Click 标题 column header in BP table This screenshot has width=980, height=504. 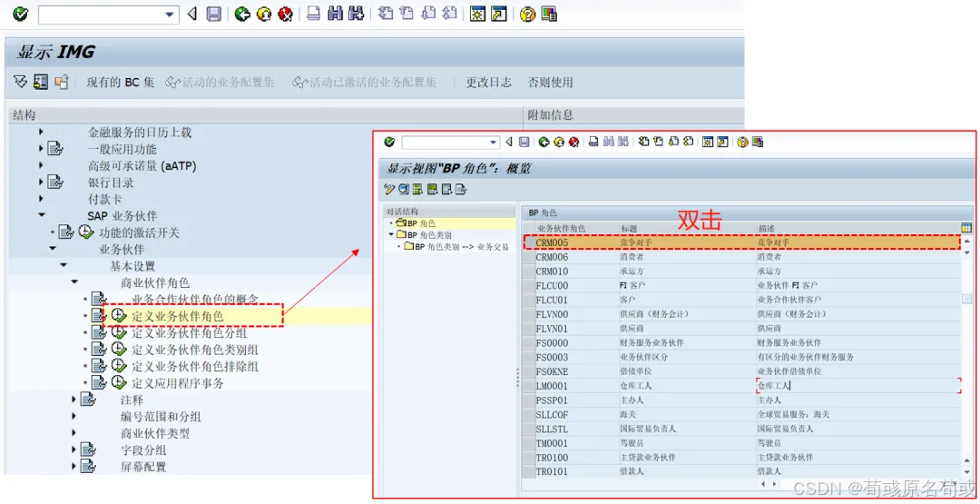tap(629, 228)
